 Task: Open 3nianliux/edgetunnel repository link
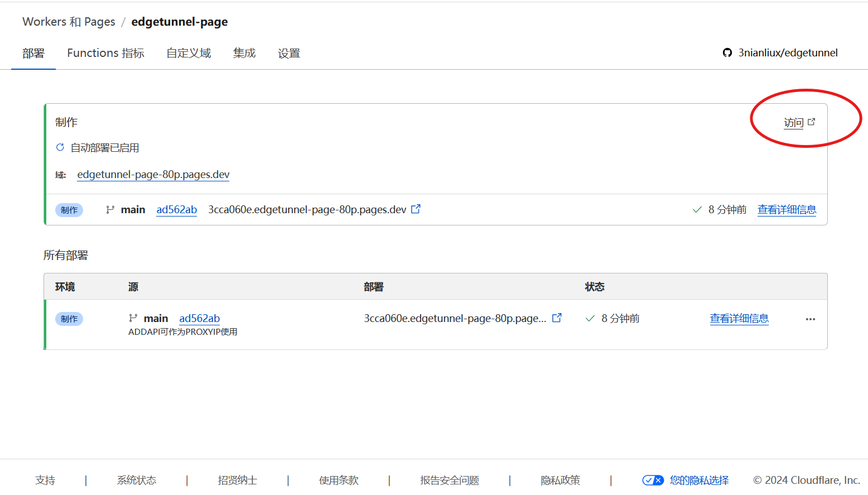point(788,53)
